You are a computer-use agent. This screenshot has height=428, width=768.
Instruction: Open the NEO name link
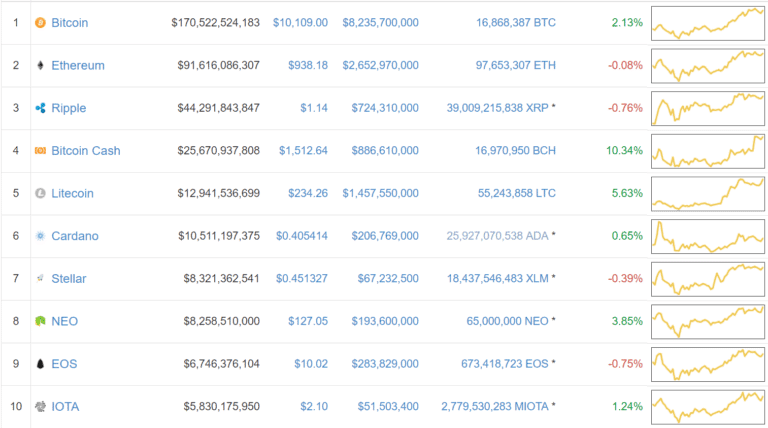(65, 321)
